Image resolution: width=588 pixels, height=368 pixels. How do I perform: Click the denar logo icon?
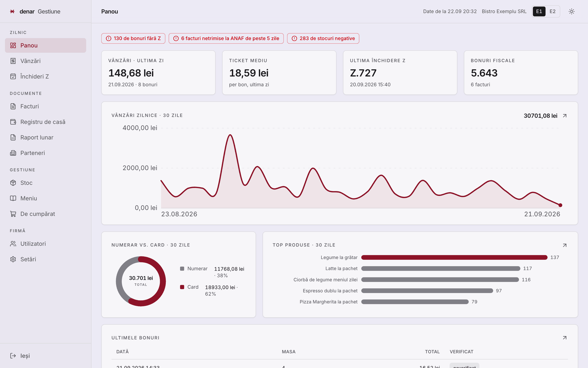pyautogui.click(x=12, y=11)
